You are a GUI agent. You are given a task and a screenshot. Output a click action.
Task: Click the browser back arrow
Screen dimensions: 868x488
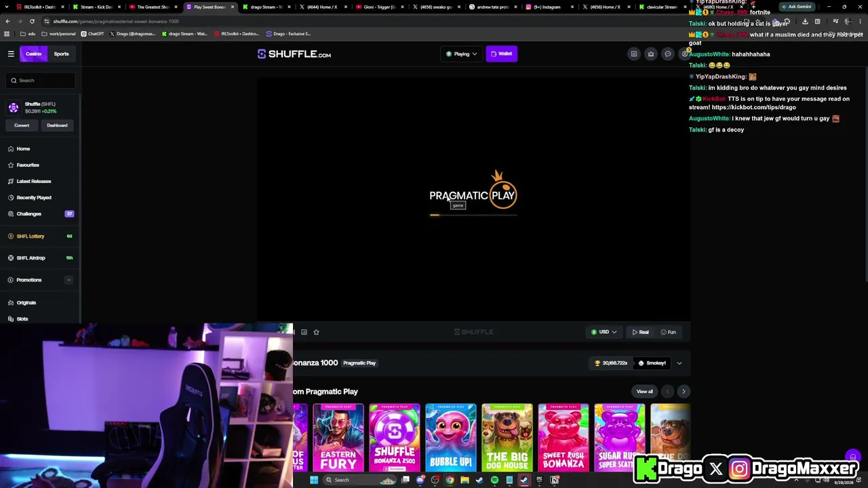pyautogui.click(x=7, y=21)
